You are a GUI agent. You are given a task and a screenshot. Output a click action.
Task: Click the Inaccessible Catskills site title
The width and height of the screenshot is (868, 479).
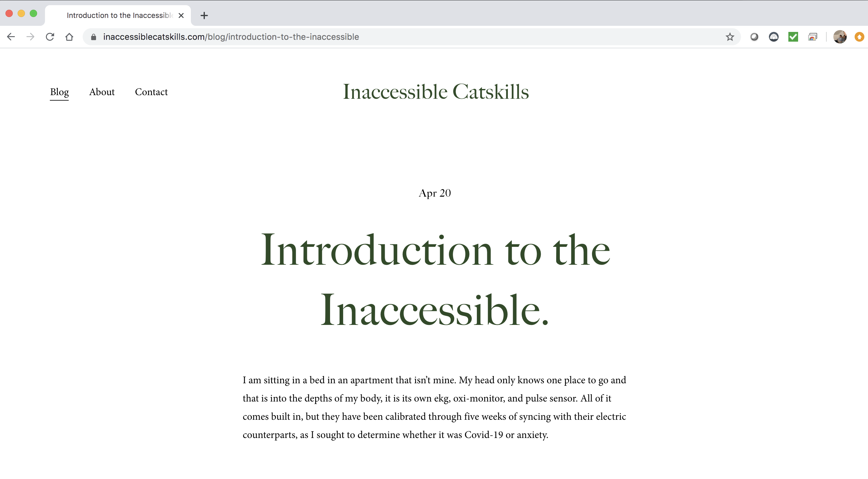click(436, 92)
